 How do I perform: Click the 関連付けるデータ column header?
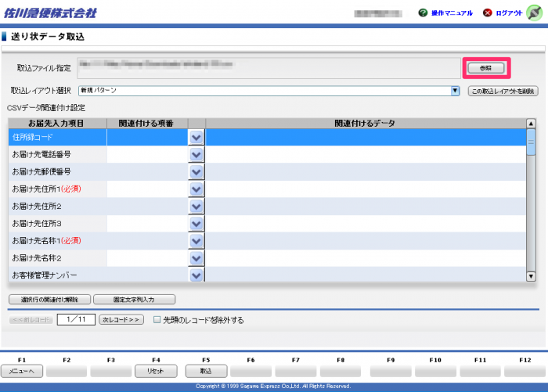[366, 124]
